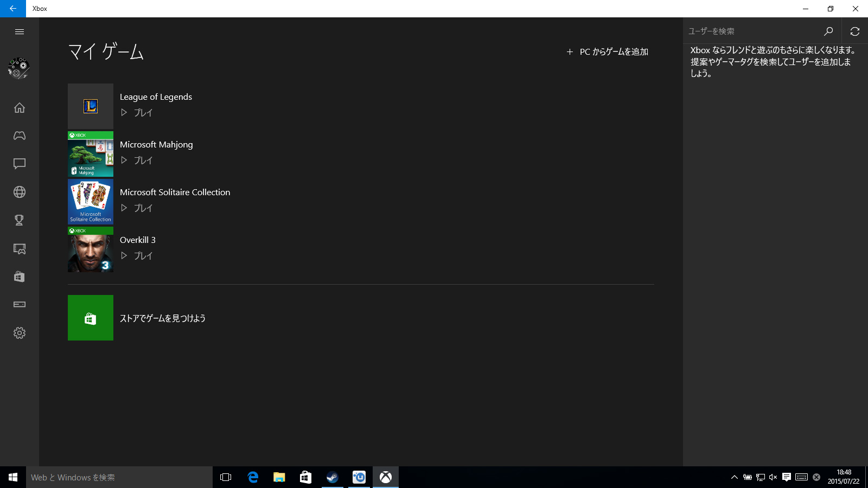
Task: Open Task View on taskbar
Action: click(x=226, y=477)
